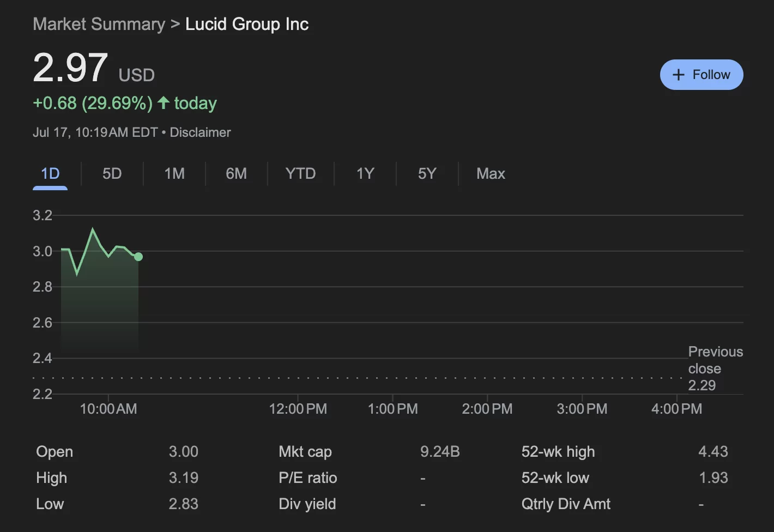This screenshot has height=532, width=774.
Task: Click the 2.2 y-axis label
Action: (x=43, y=394)
